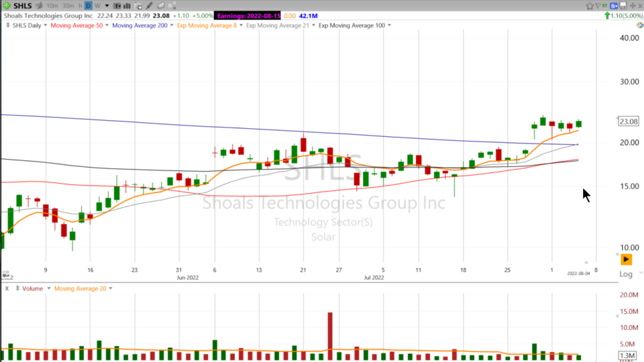Click the small left arrow beside 10.00 price axis
This screenshot has width=644, height=362.
617,255
